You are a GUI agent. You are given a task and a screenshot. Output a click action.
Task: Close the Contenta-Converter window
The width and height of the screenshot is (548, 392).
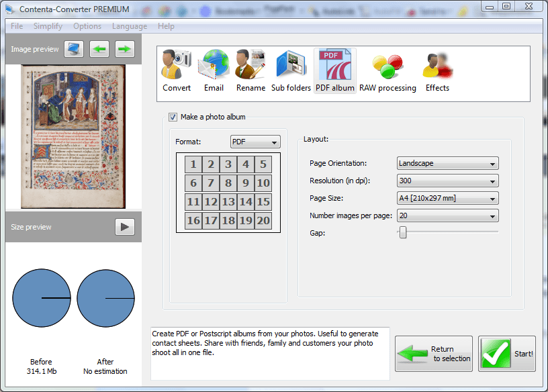(529, 6)
